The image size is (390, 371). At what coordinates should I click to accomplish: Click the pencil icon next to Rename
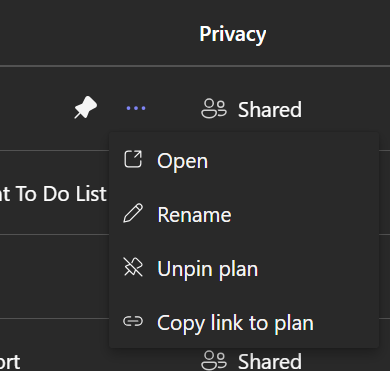tap(133, 213)
